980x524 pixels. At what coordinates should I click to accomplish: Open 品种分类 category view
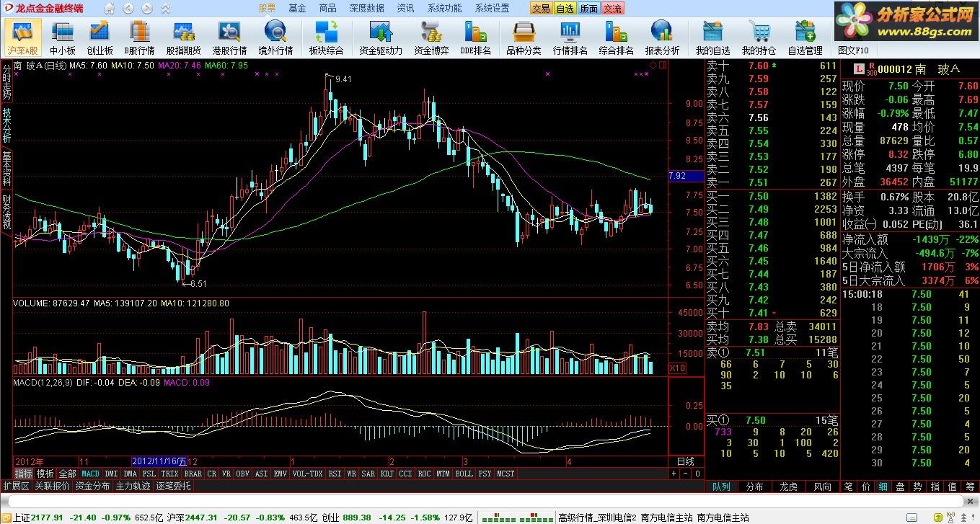click(x=524, y=37)
